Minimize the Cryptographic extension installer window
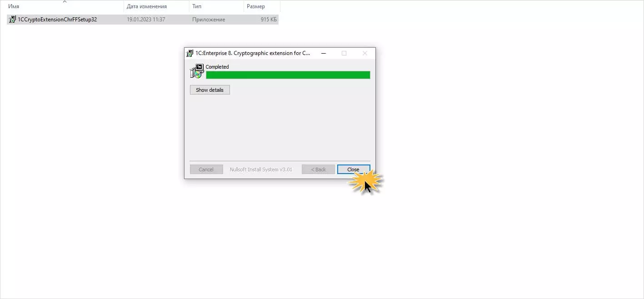 (x=324, y=53)
